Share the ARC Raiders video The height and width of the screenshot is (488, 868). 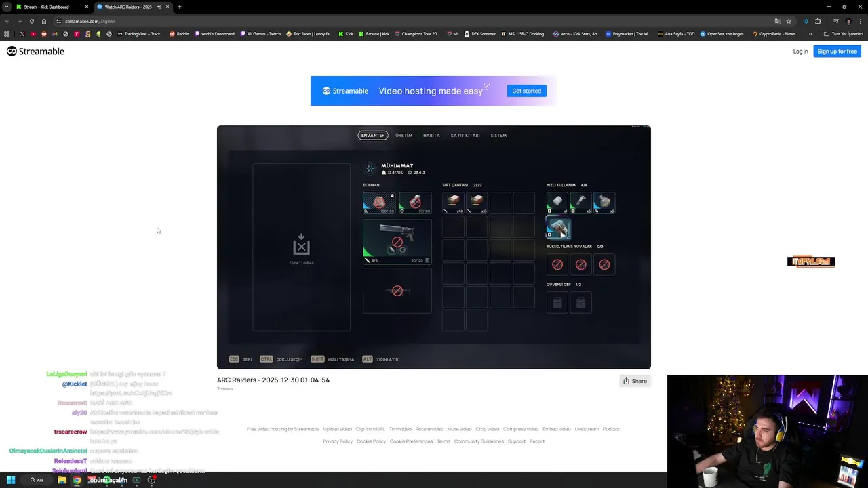[635, 381]
